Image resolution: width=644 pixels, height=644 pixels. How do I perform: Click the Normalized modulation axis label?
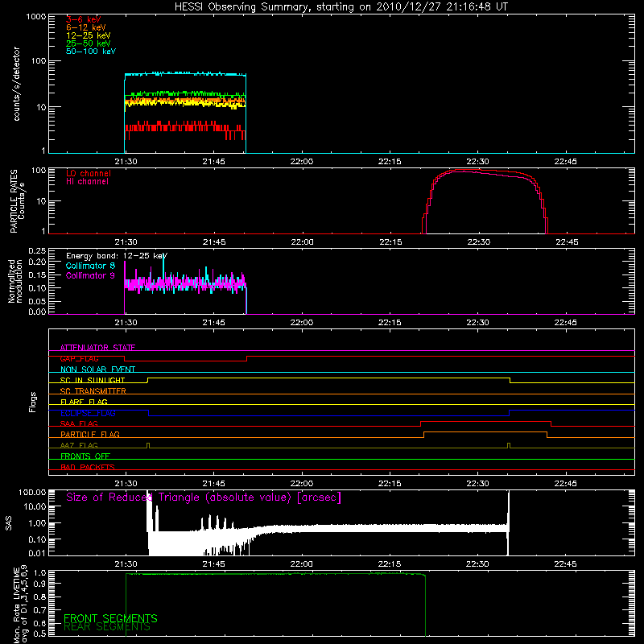pos(14,281)
